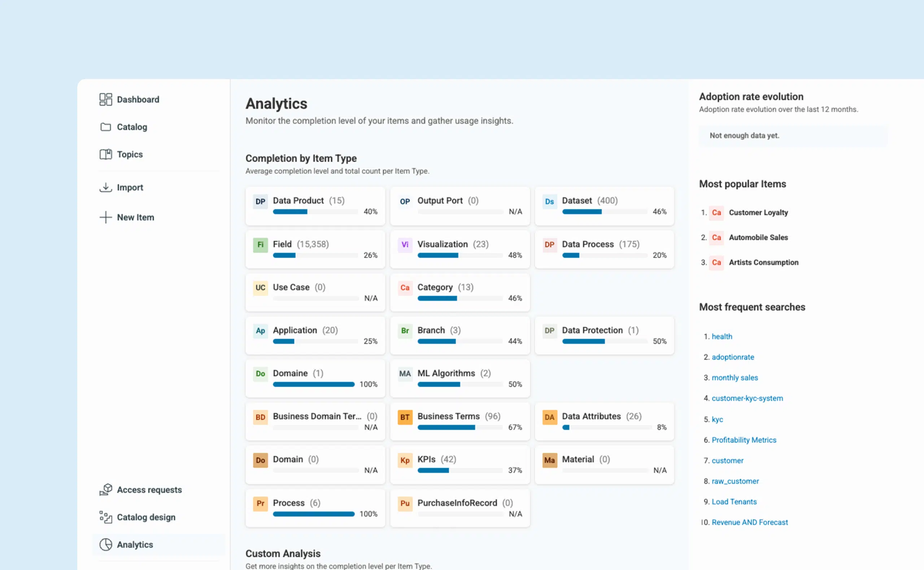Screen dimensions: 924x570
Task: Click the customer-kyc-system search link
Action: click(747, 398)
